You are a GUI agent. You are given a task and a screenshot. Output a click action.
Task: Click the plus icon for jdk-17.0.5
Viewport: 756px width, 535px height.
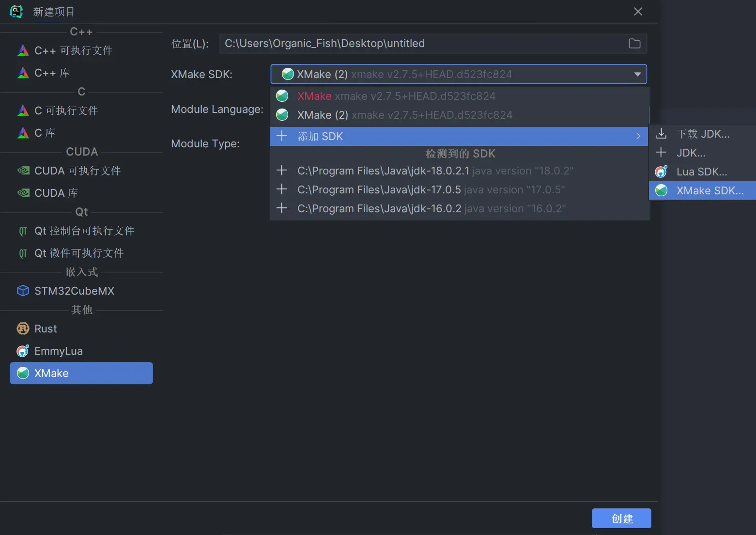[282, 189]
